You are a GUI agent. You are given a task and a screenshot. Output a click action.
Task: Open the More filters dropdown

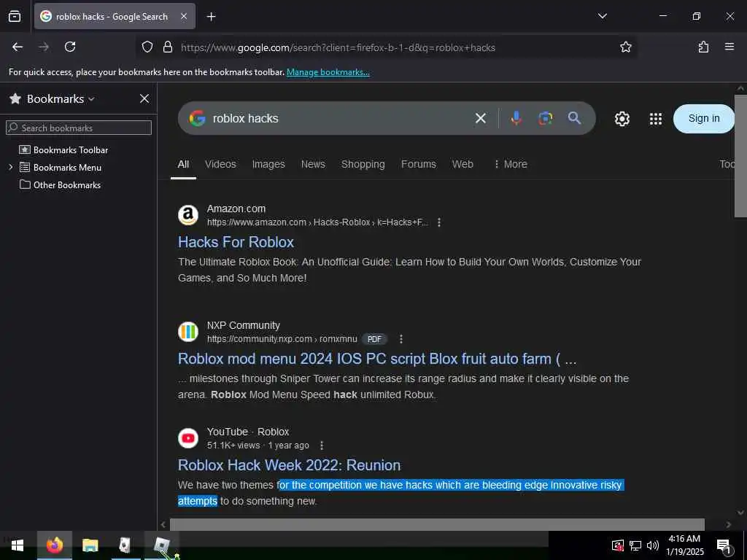[x=511, y=164]
